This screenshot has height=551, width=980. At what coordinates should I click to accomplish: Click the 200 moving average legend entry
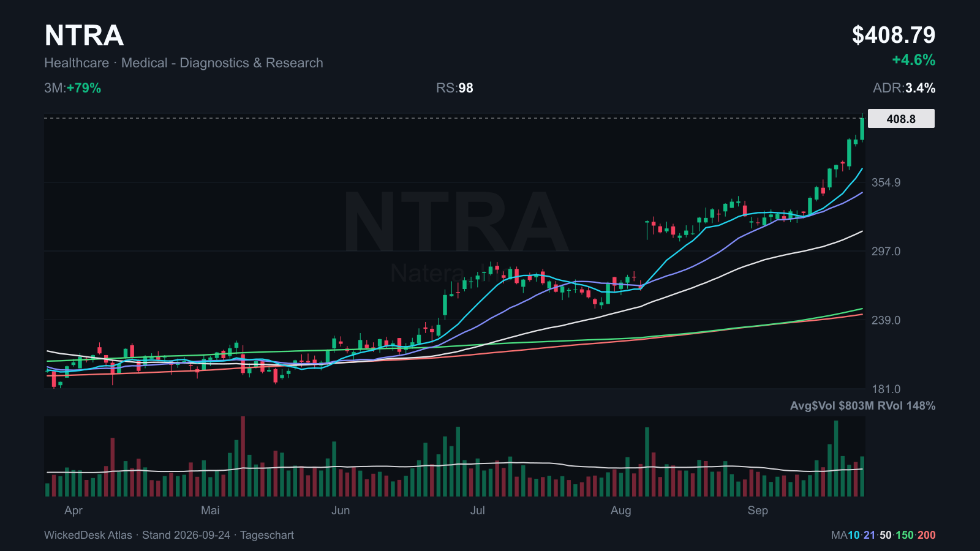point(927,535)
